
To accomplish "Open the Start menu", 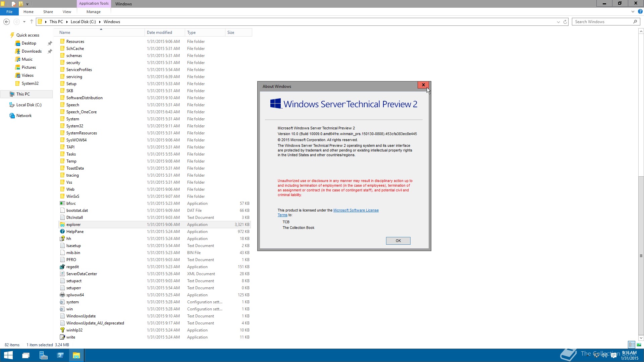I will coord(8,355).
